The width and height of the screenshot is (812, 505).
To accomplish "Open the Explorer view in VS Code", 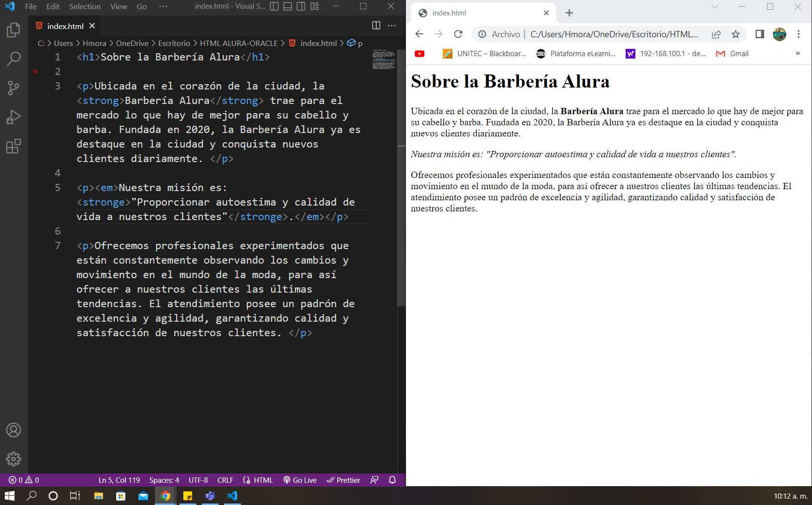I will coord(14,30).
